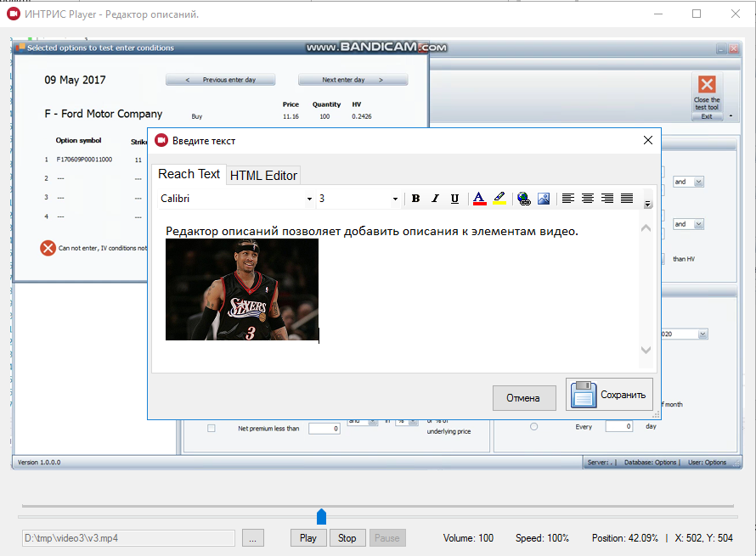The height and width of the screenshot is (556, 756).
Task: Click the Net premium value field
Action: [324, 429]
